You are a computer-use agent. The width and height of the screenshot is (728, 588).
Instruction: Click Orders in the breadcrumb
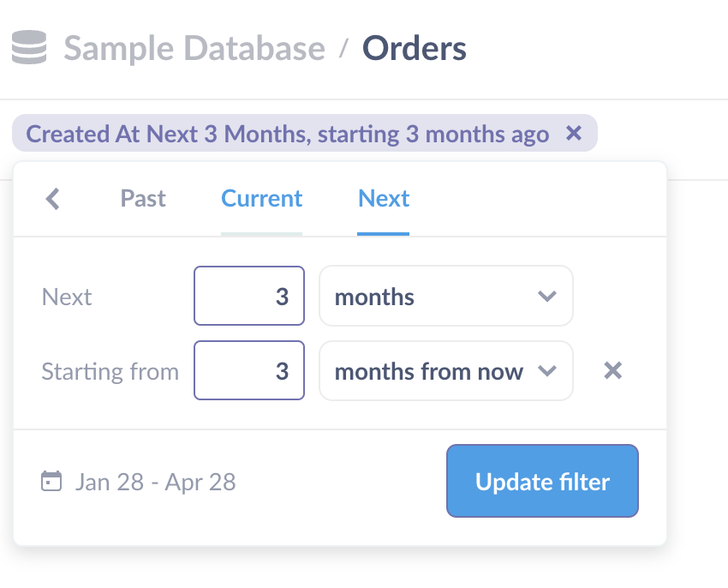coord(414,48)
